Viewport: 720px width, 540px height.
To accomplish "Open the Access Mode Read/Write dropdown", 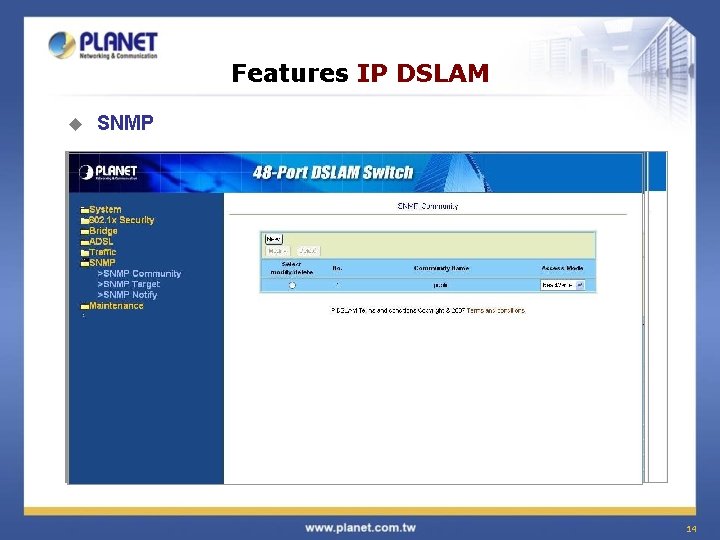I will [x=562, y=285].
